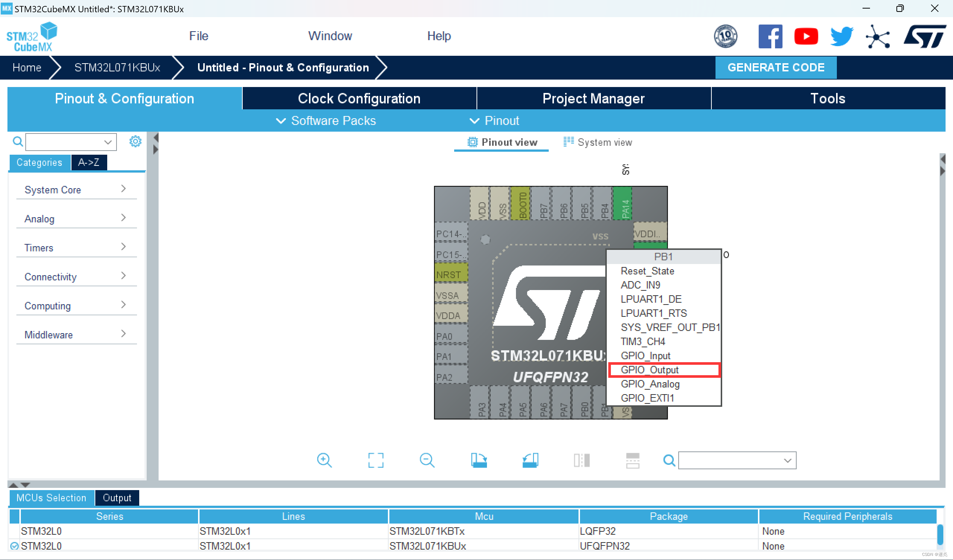This screenshot has height=560, width=953.
Task: Toggle the split vertical view icon
Action: 581,460
